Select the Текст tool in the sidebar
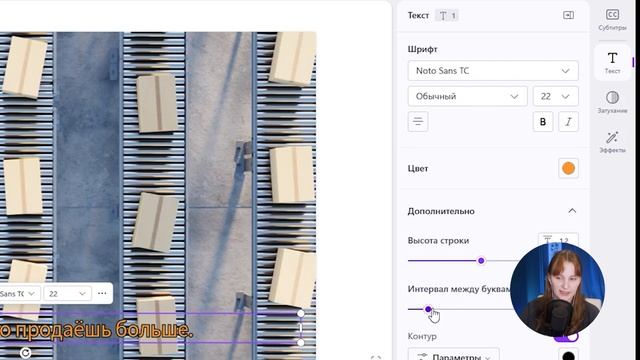The image size is (640, 360). (x=612, y=62)
